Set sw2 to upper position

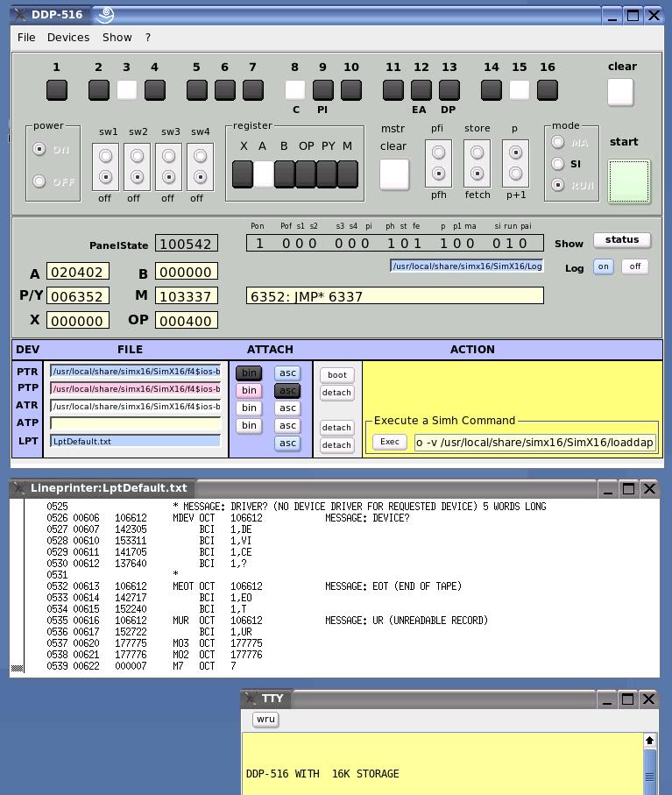(137, 156)
